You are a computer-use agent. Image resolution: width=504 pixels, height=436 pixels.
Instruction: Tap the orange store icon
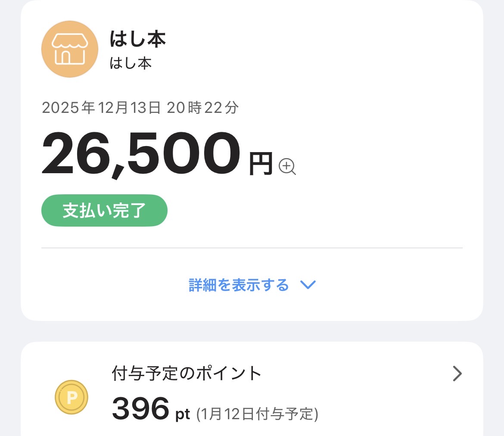[69, 49]
